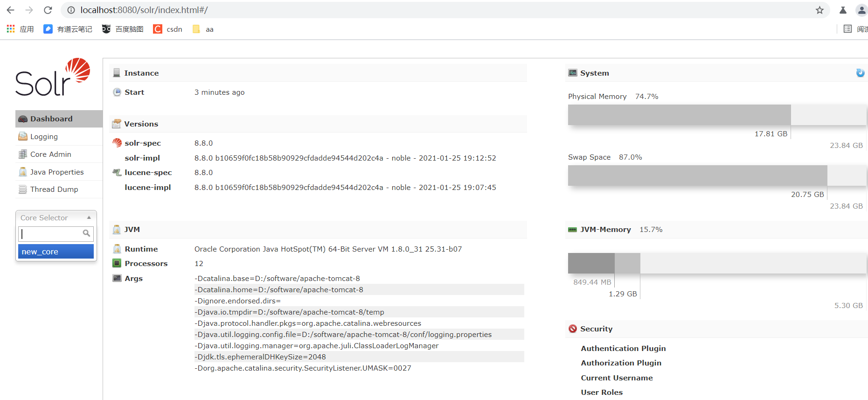868x400 pixels.
Task: Click the magnifier icon in core search
Action: coord(86,233)
